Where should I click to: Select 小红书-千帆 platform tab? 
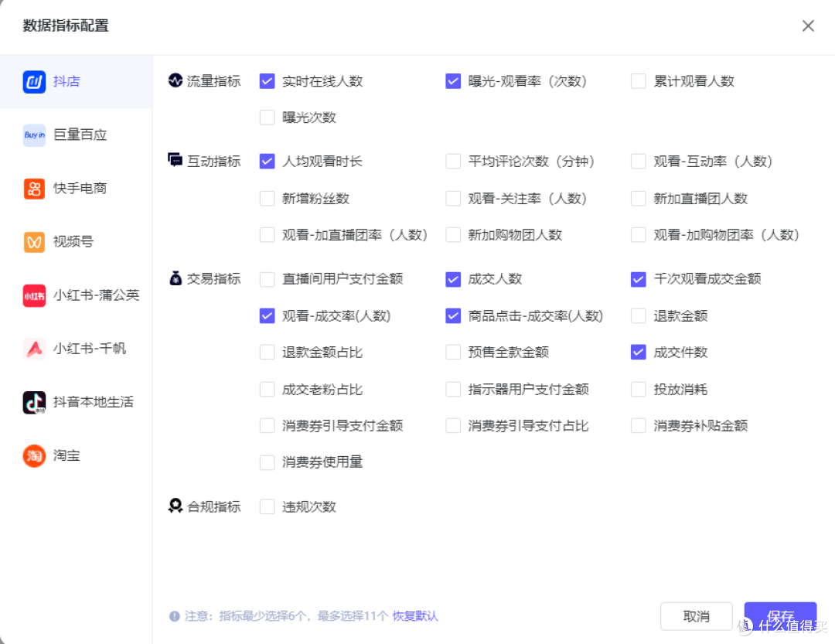click(x=76, y=349)
